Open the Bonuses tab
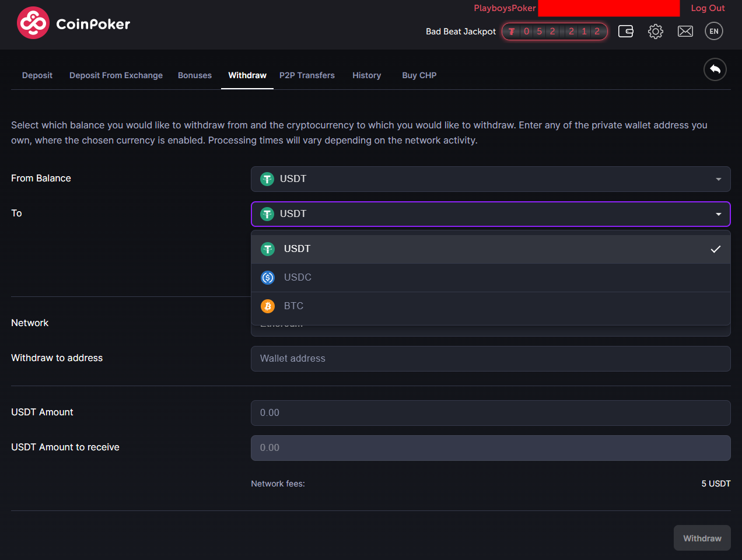Image resolution: width=742 pixels, height=560 pixels. coord(195,75)
